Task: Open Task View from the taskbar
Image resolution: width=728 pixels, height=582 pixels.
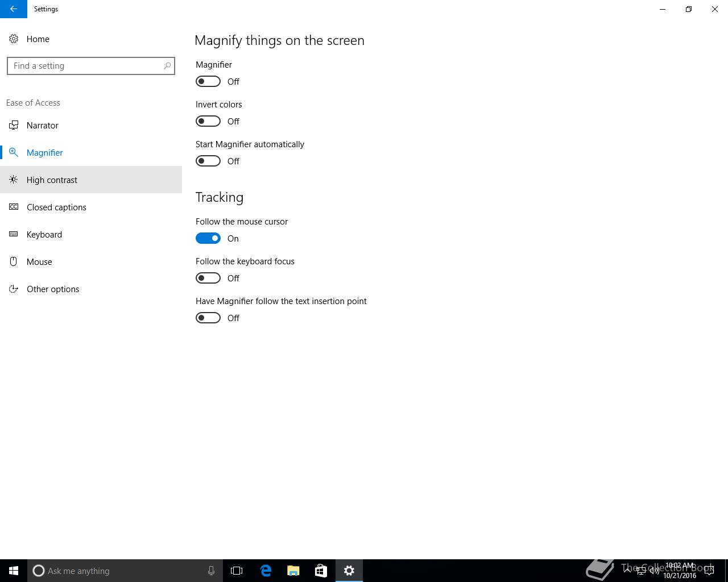Action: tap(237, 571)
